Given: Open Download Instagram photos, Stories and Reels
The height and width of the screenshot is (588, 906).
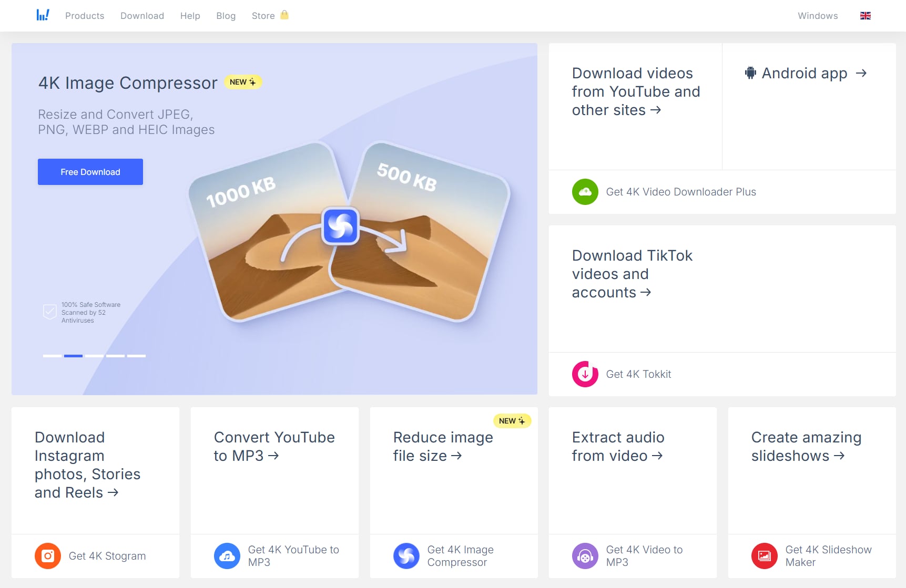Looking at the screenshot, I should (87, 465).
